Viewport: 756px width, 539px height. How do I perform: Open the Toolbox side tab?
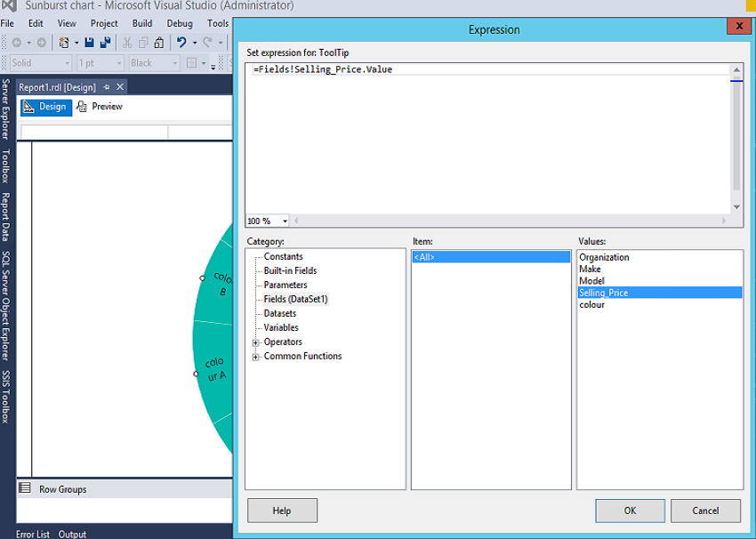[5, 166]
